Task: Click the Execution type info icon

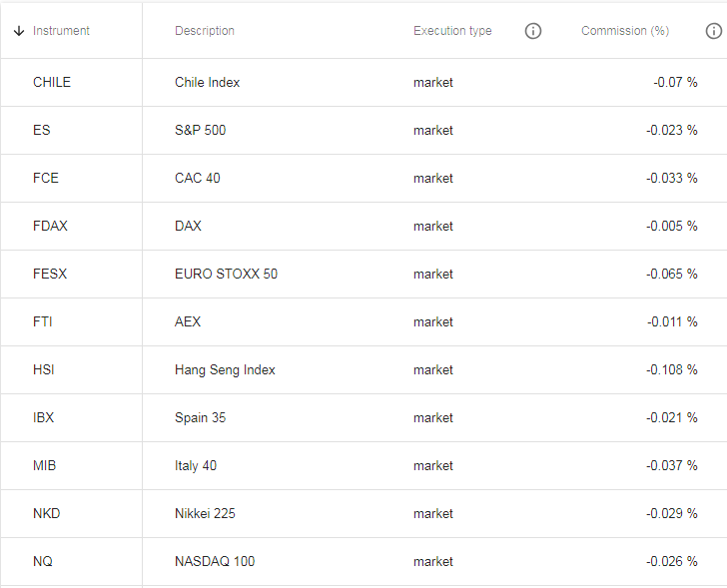Action: [532, 31]
